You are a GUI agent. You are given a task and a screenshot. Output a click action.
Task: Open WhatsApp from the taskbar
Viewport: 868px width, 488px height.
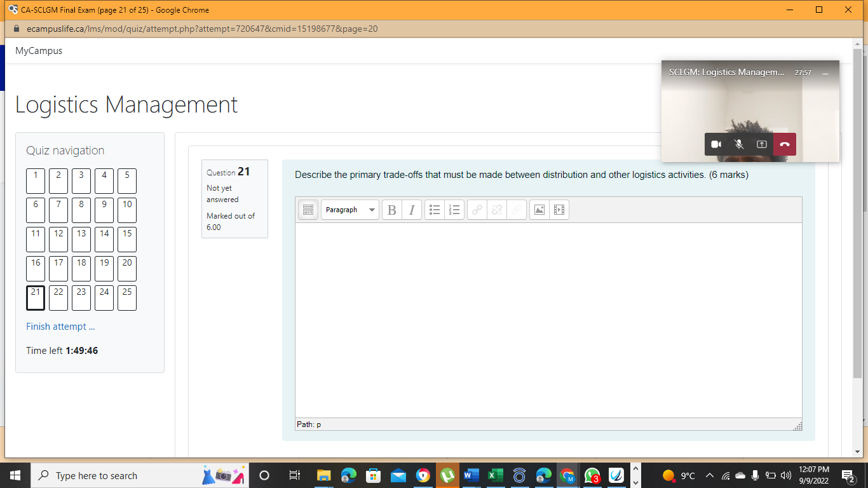592,475
